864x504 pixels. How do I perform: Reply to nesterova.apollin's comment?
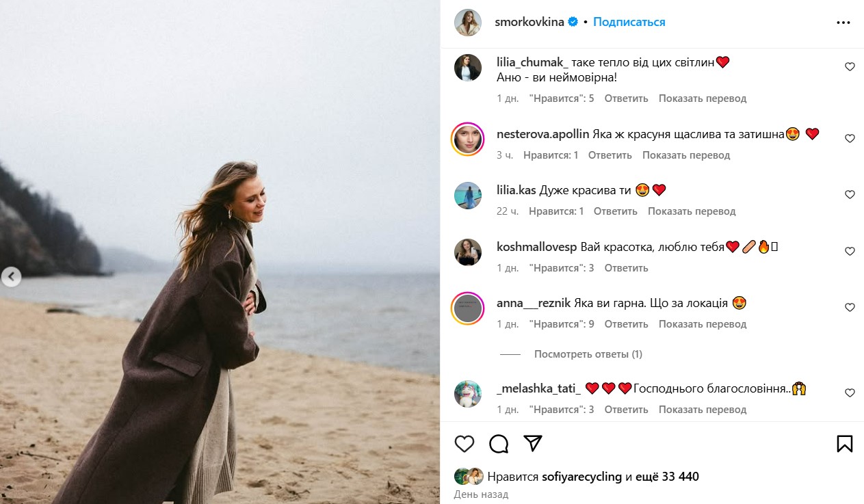(x=610, y=155)
